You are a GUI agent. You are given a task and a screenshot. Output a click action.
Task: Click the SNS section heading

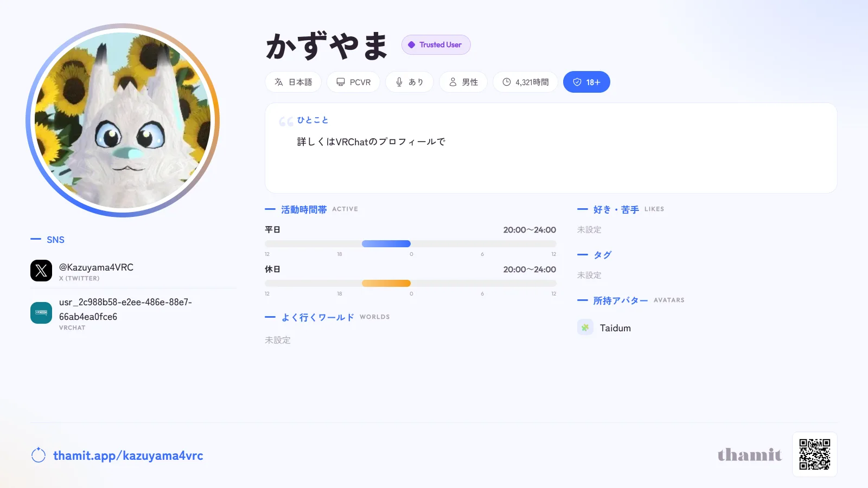point(48,240)
